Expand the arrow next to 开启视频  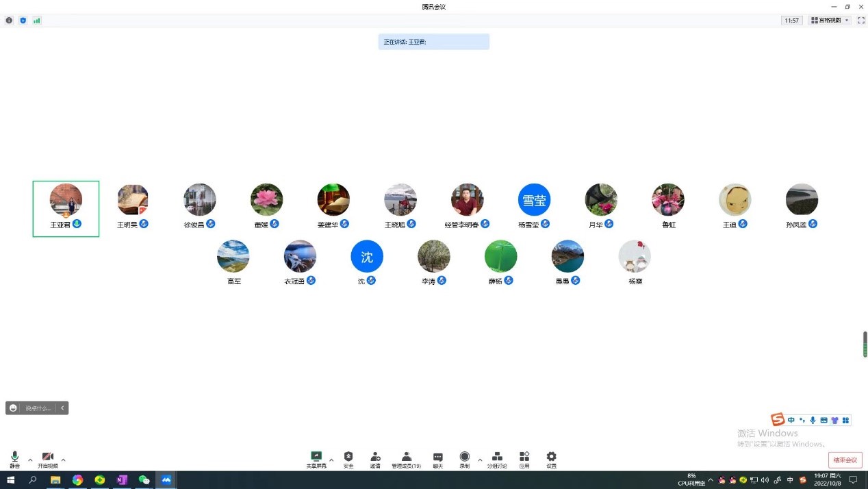pos(64,460)
